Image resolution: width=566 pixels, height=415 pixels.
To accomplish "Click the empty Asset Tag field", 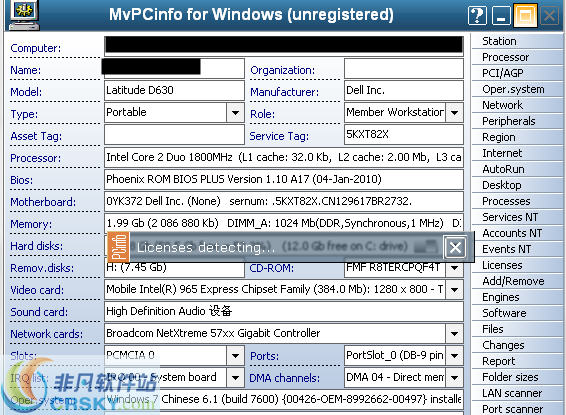I will point(174,135).
